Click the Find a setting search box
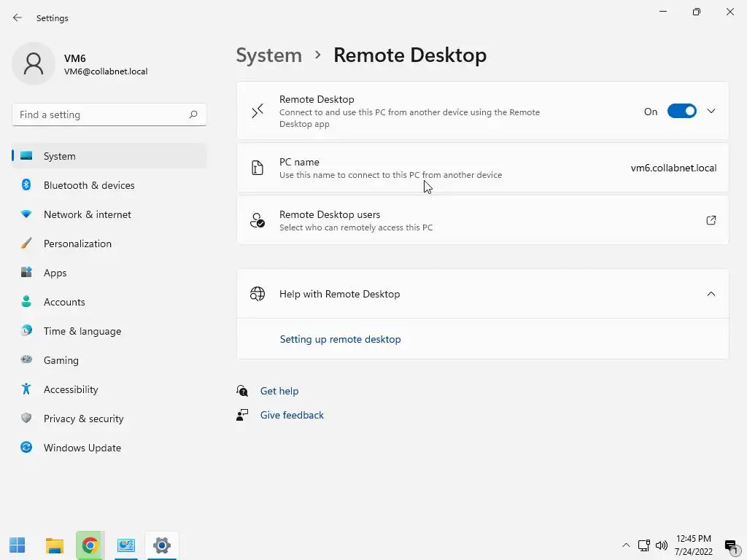 [x=102, y=114]
